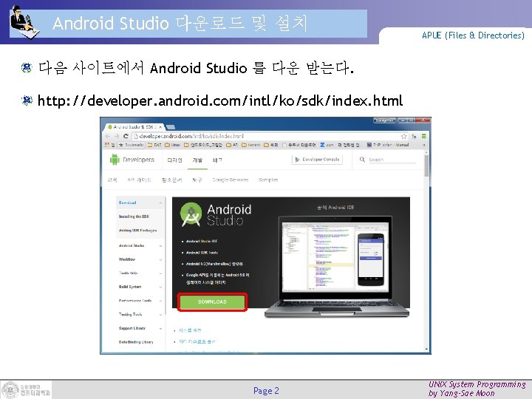
Task: Open the 도구 sub-navigation item
Action: point(197,180)
